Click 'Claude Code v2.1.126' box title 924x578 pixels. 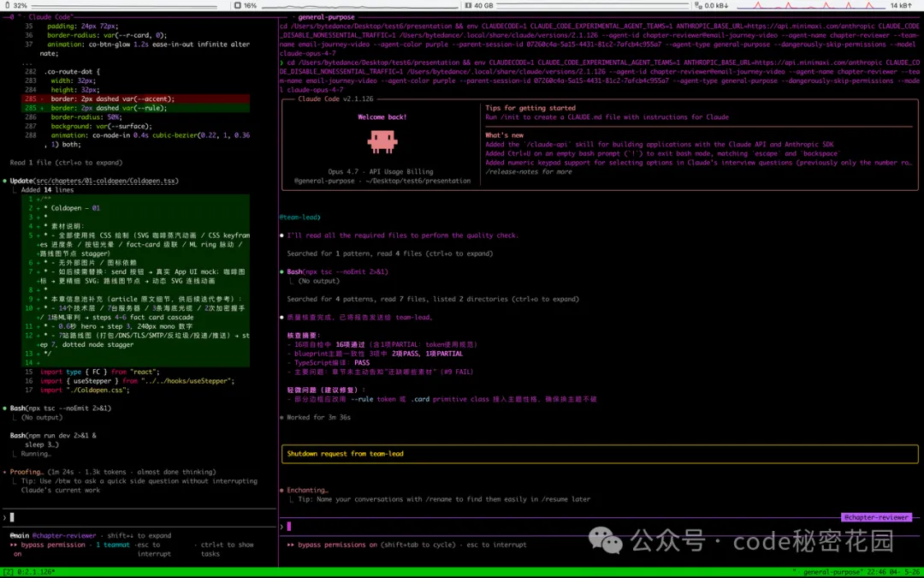(335, 98)
